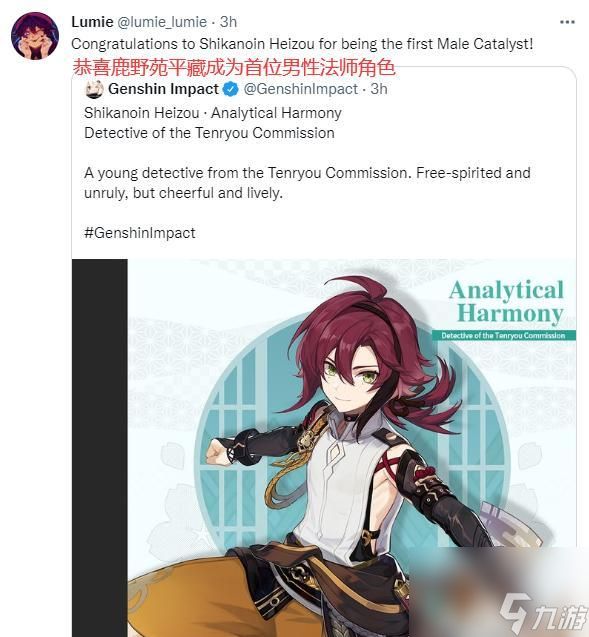Click the 9game watermark logo
The height and width of the screenshot is (637, 589).
[x=544, y=614]
